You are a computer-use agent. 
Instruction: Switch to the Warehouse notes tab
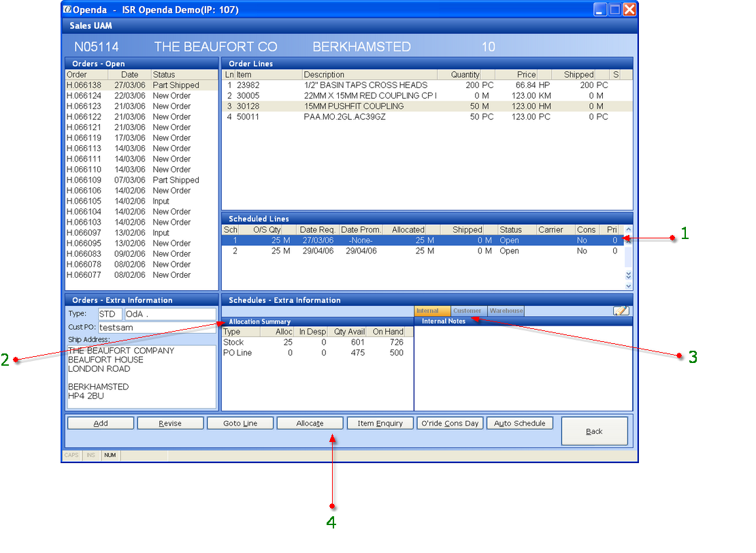(x=506, y=311)
